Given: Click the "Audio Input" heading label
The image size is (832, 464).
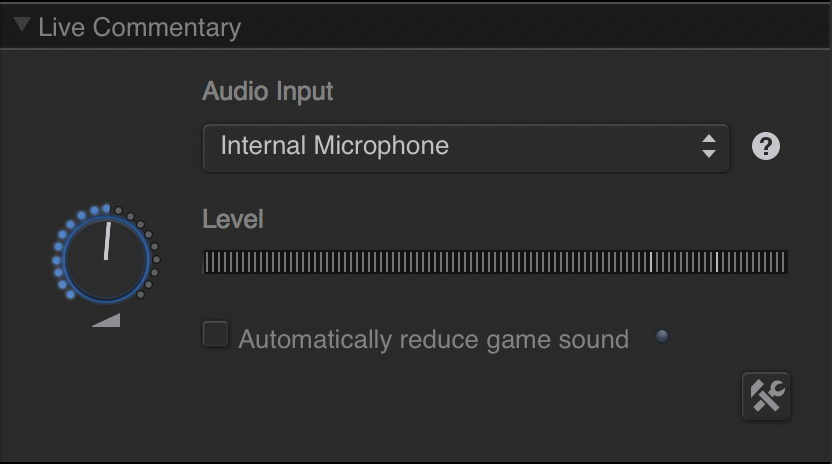Looking at the screenshot, I should (267, 92).
